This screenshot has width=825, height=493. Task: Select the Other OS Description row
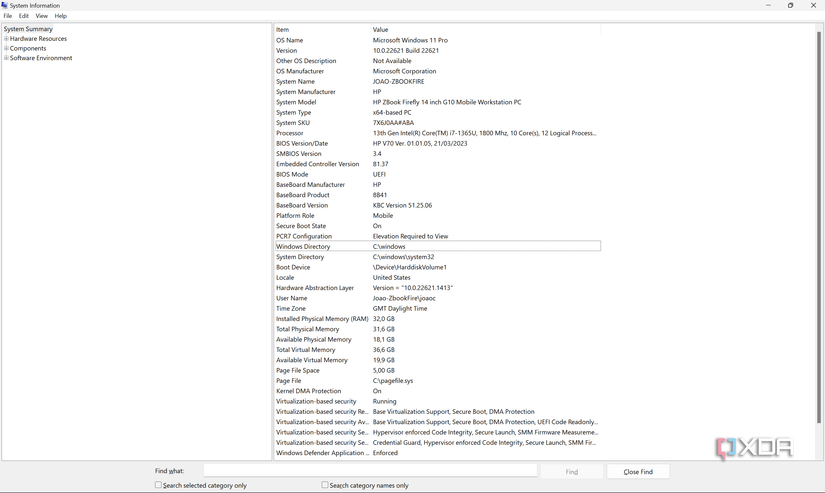point(437,61)
